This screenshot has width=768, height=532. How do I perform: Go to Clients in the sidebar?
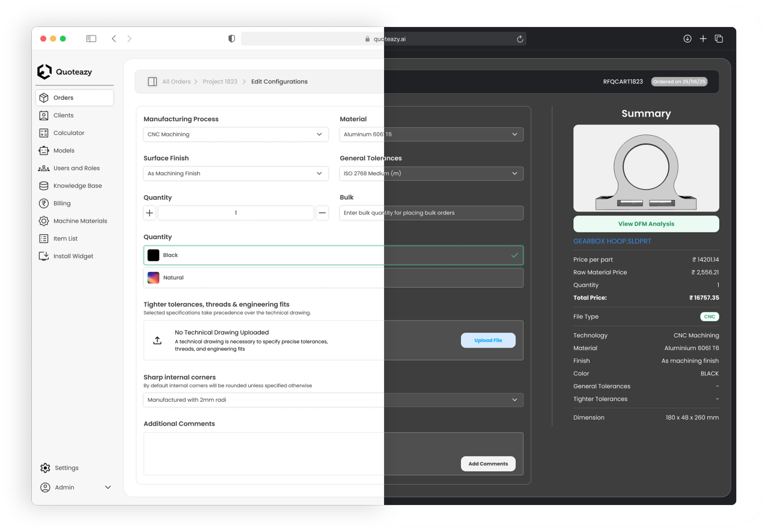tap(63, 115)
